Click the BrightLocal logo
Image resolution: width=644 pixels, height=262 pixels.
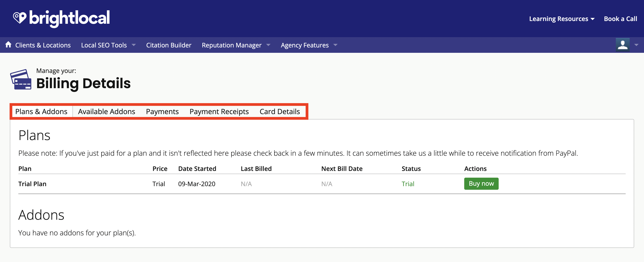coord(61,19)
